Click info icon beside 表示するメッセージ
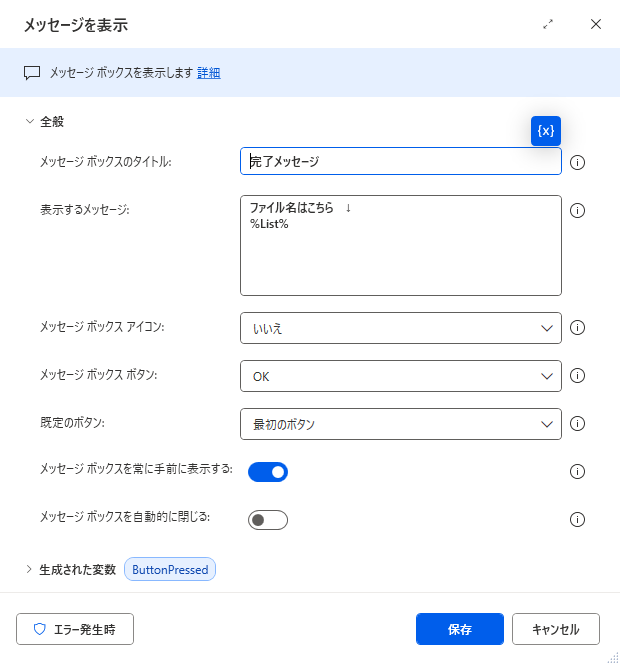The image size is (620, 665). (x=577, y=210)
